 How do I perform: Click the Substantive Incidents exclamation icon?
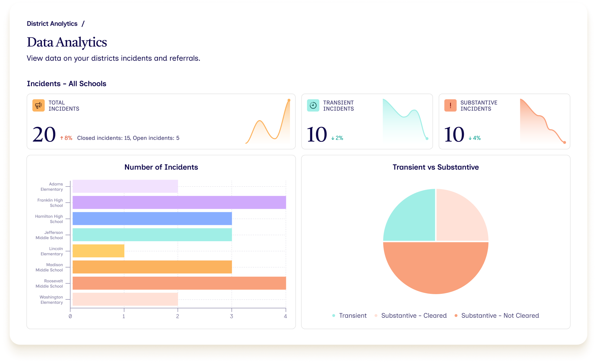click(x=450, y=106)
